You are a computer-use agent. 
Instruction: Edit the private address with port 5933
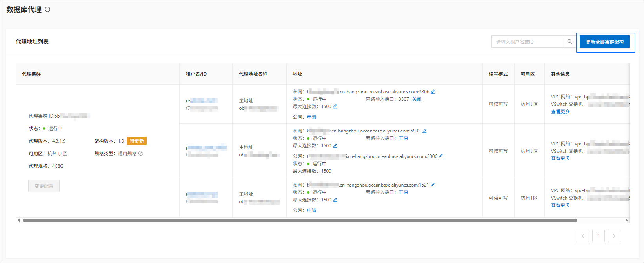[x=424, y=131]
